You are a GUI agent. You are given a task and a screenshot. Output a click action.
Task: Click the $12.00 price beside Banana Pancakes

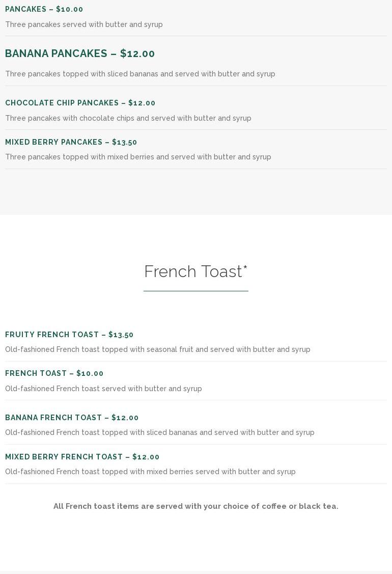click(137, 53)
